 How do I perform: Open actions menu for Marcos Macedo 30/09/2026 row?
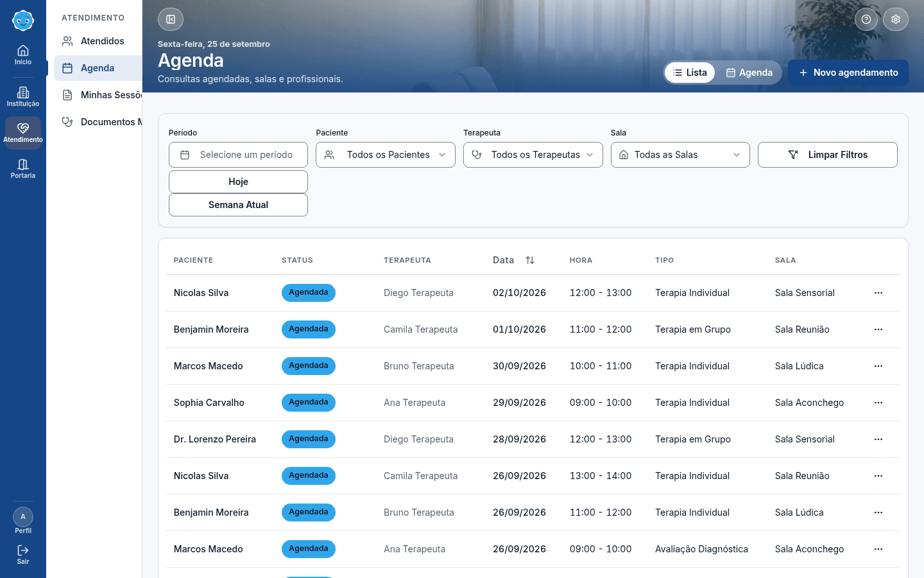tap(878, 366)
